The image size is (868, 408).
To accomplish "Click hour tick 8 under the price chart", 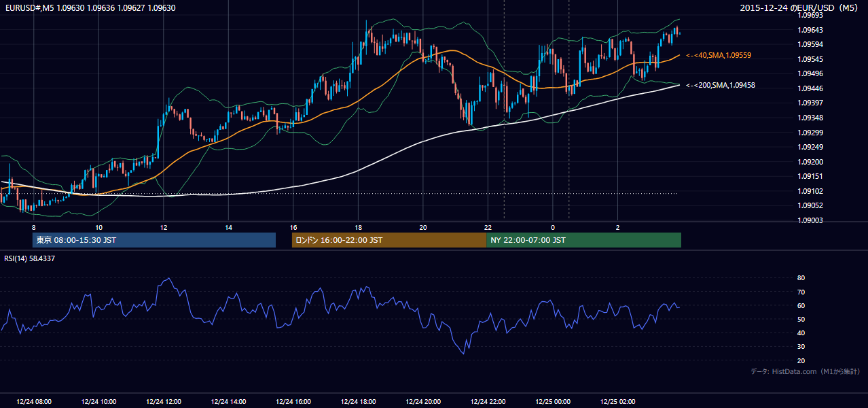I will coord(33,227).
